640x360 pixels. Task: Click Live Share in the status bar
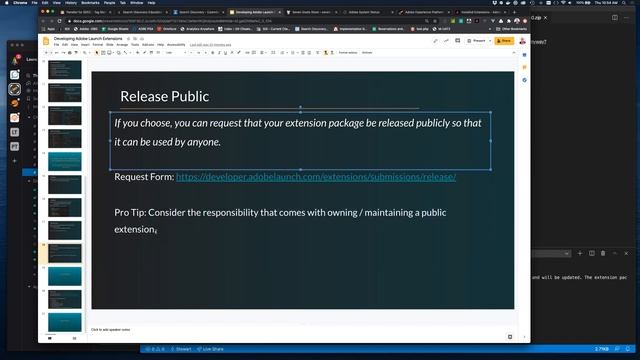point(210,349)
